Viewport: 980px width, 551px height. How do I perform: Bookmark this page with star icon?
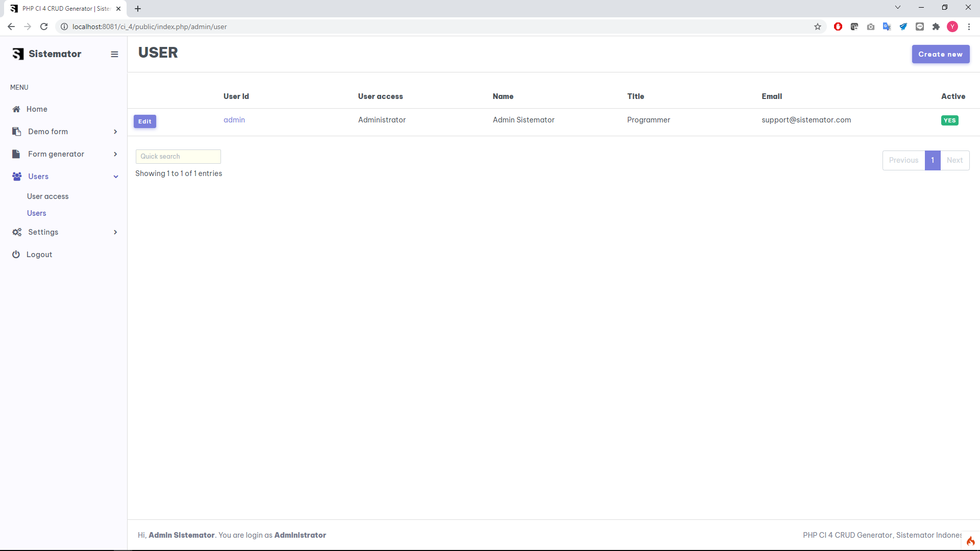[818, 27]
